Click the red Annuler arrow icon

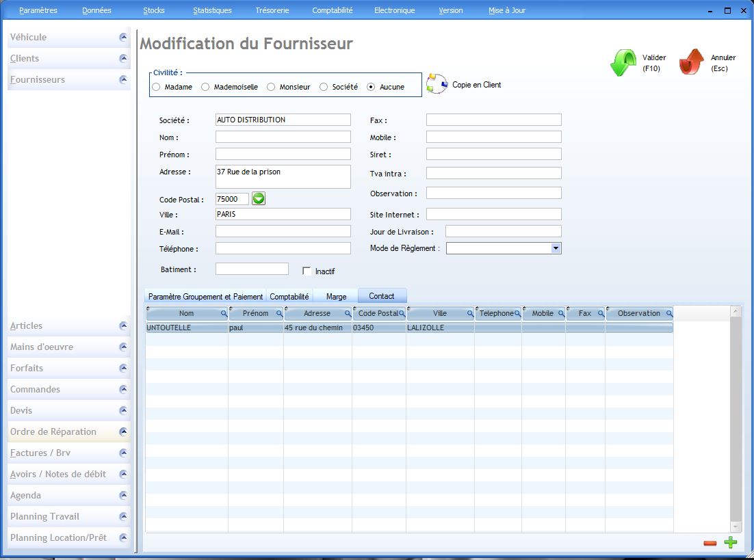pos(692,62)
